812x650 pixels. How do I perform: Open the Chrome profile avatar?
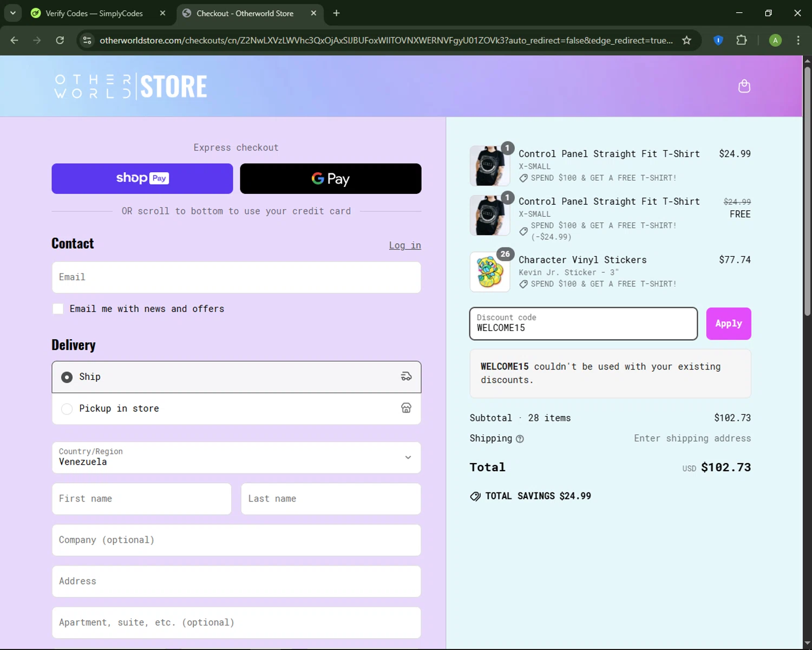pyautogui.click(x=775, y=40)
